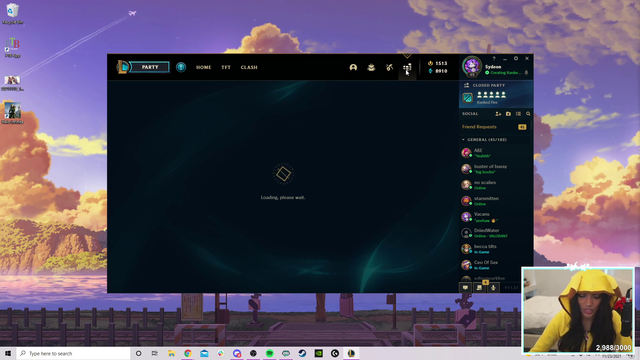Open Task View on the taskbar
This screenshot has height=360, width=640.
[155, 353]
